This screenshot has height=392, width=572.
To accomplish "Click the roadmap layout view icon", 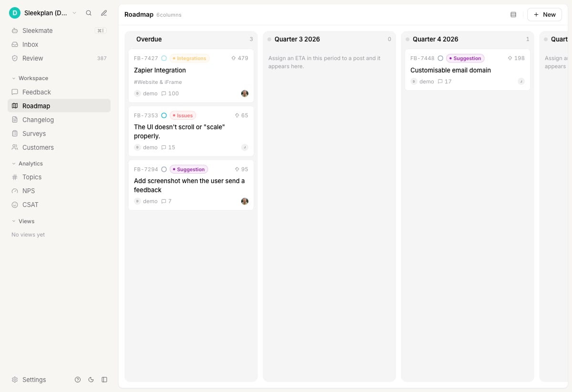I will tap(513, 15).
